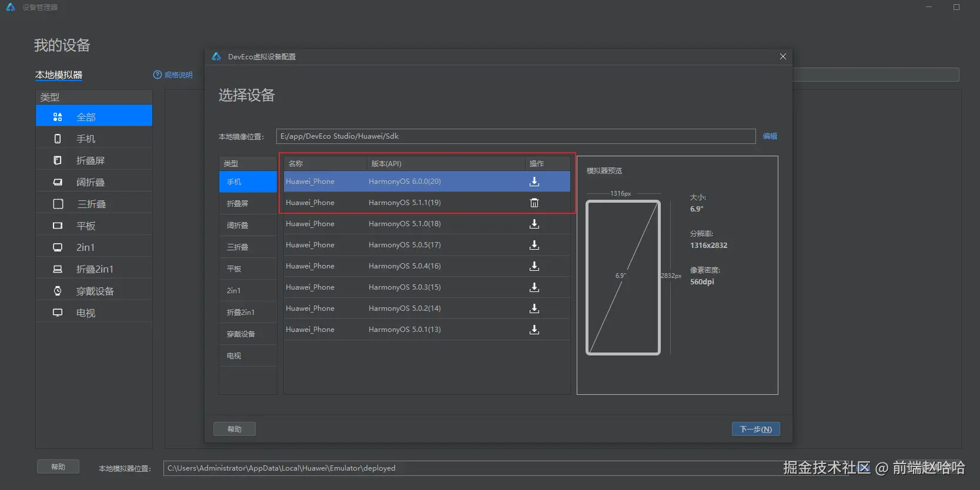Click the 阔折叠 wide-fold icon in sidebar
Image resolution: width=980 pixels, height=490 pixels.
[x=58, y=182]
